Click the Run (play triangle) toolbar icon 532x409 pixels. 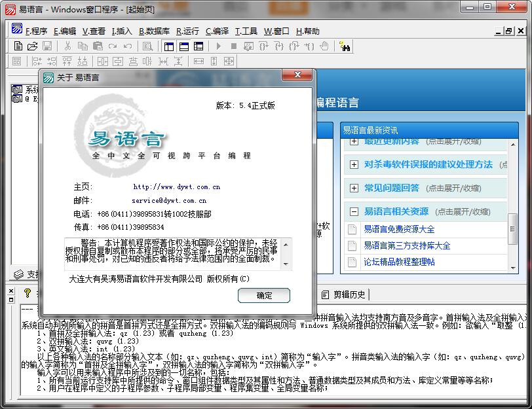pyautogui.click(x=219, y=46)
